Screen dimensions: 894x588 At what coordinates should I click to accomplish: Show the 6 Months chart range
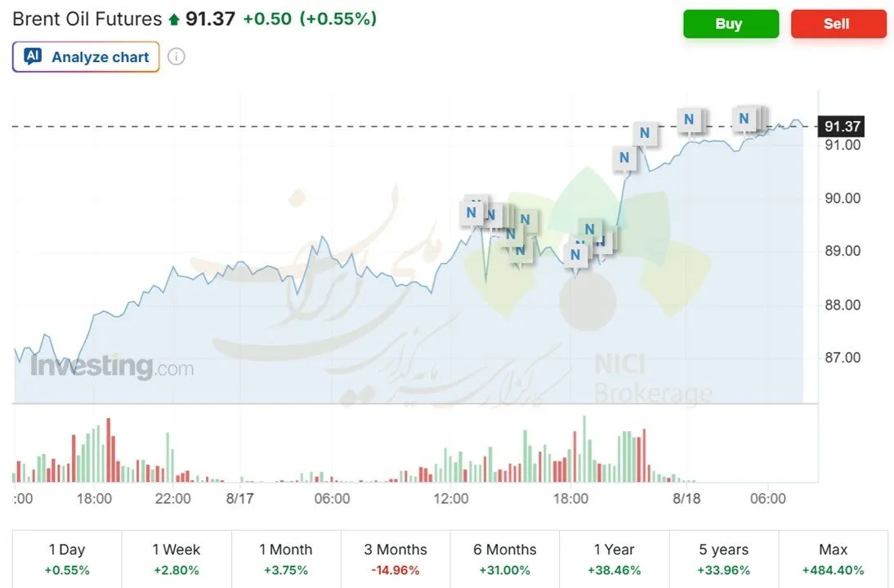504,559
